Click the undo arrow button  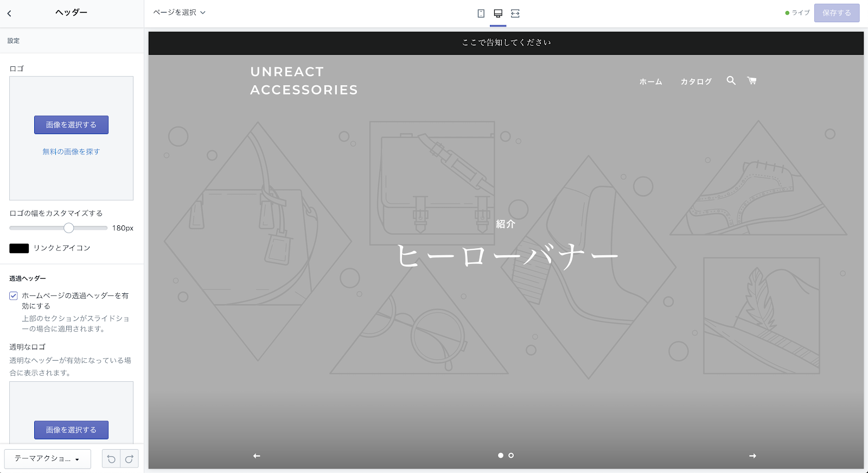pyautogui.click(x=111, y=459)
